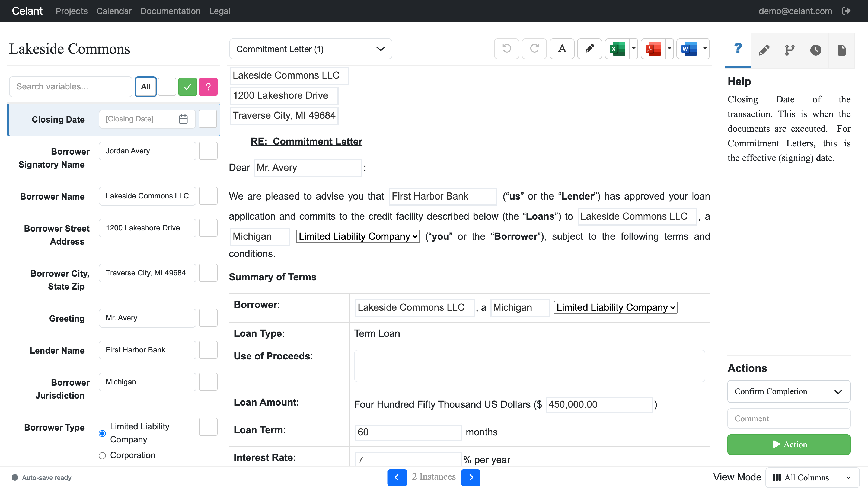Open the document file side tab
This screenshot has width=868, height=488.
842,50
